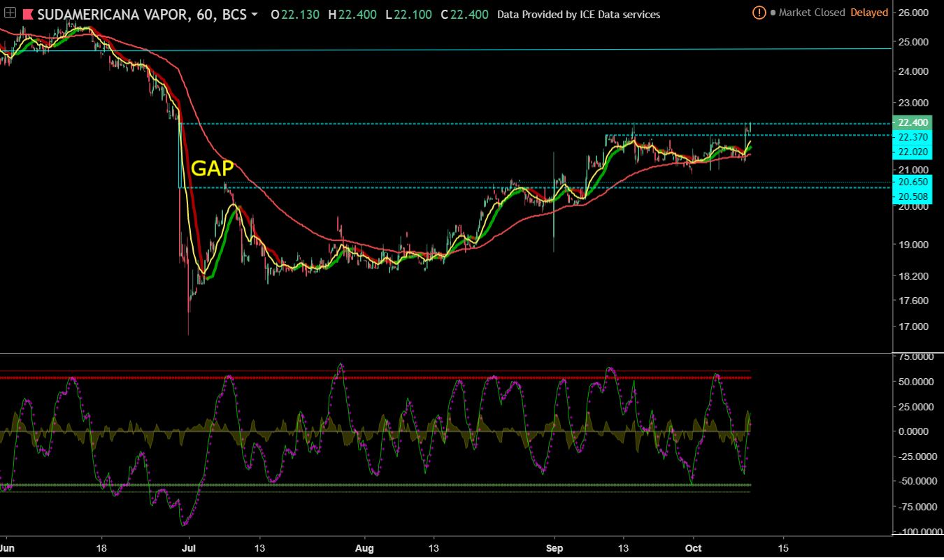Screen dimensions: 944x560
Task: Click the red flag symbol icon
Action: click(28, 14)
